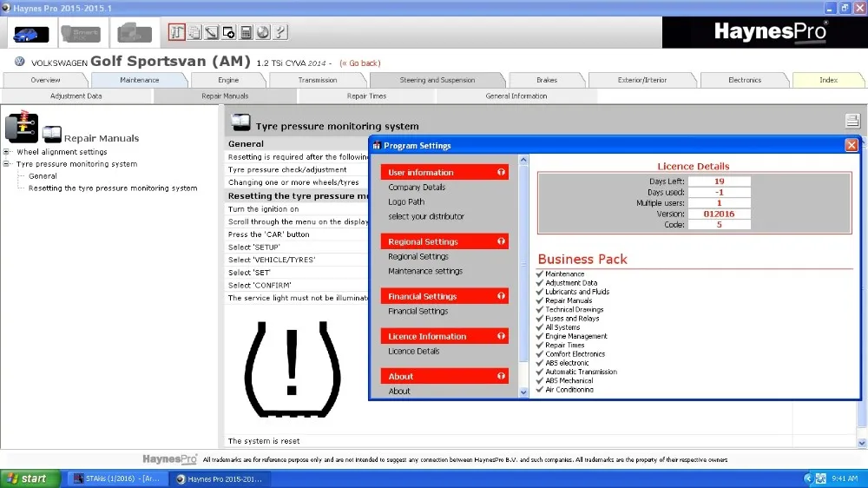Toggle the Engine Management checkmark
Screen dimensions: 868x488
point(540,336)
